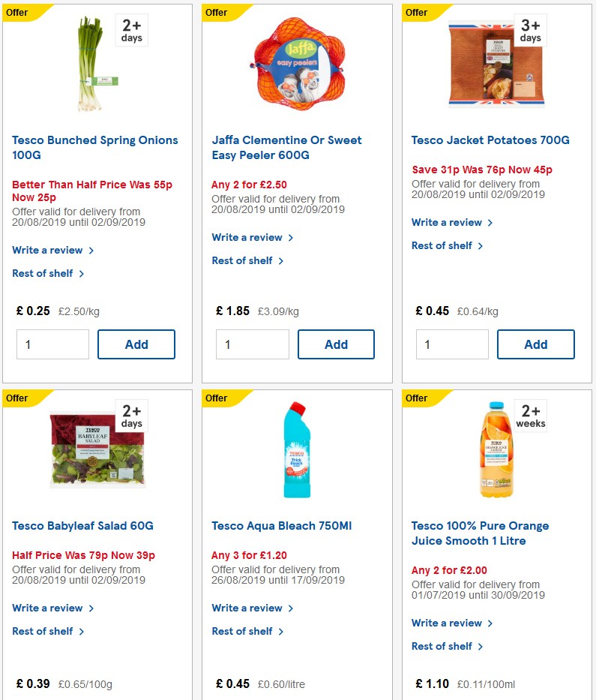596x700 pixels.
Task: View the Orange Juice bottle image
Action: (496, 450)
